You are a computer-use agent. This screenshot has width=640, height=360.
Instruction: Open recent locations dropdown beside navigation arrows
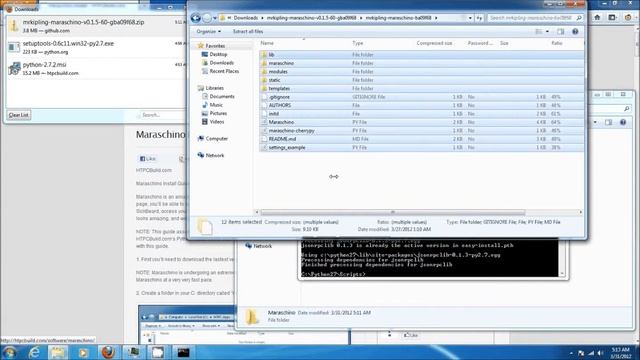pos(215,18)
